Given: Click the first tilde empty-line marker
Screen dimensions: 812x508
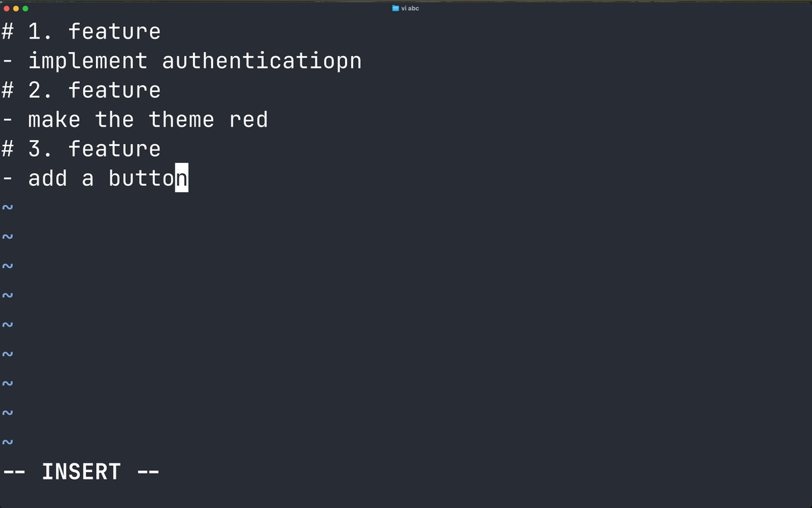Looking at the screenshot, I should [x=7, y=208].
